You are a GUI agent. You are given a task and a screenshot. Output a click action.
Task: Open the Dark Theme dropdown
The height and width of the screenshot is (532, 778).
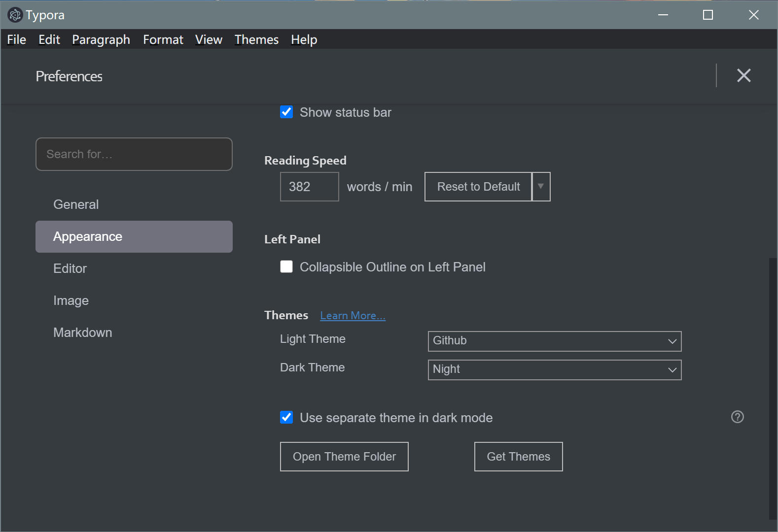tap(554, 370)
